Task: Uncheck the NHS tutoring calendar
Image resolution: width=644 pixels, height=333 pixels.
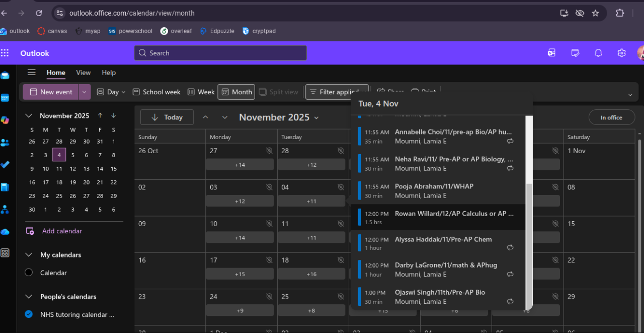Action: 29,314
